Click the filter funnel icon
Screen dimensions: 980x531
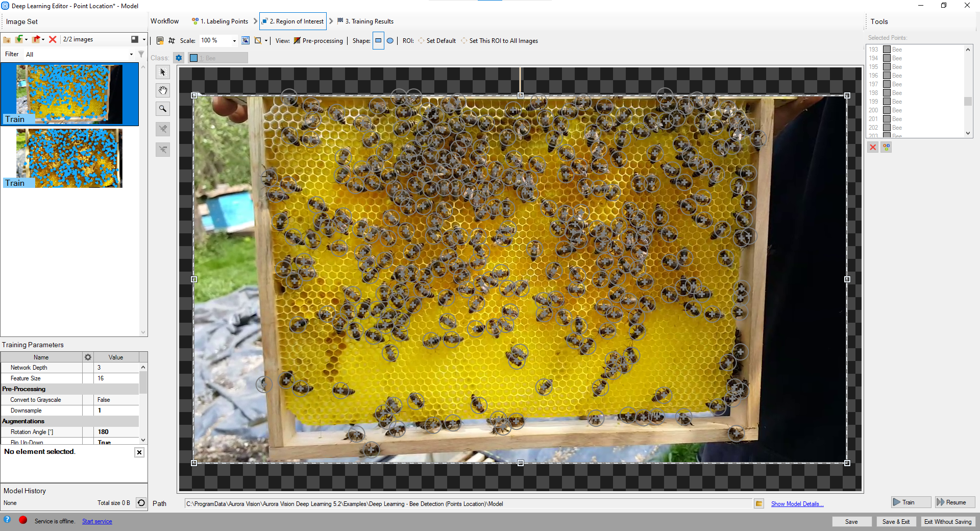pos(141,54)
